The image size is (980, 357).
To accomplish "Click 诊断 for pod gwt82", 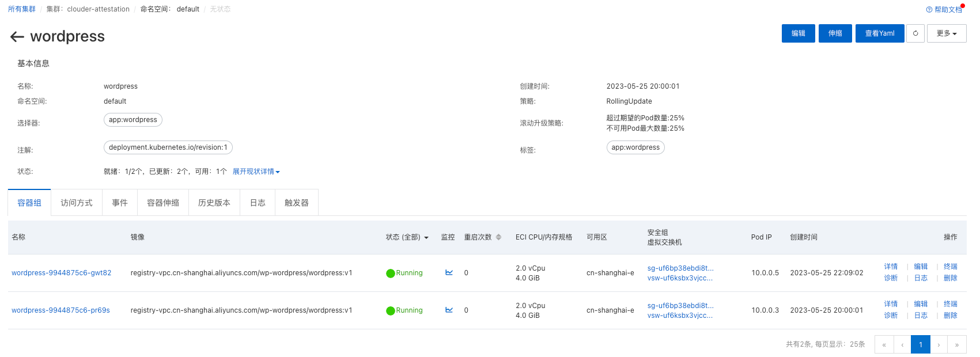I will (891, 278).
